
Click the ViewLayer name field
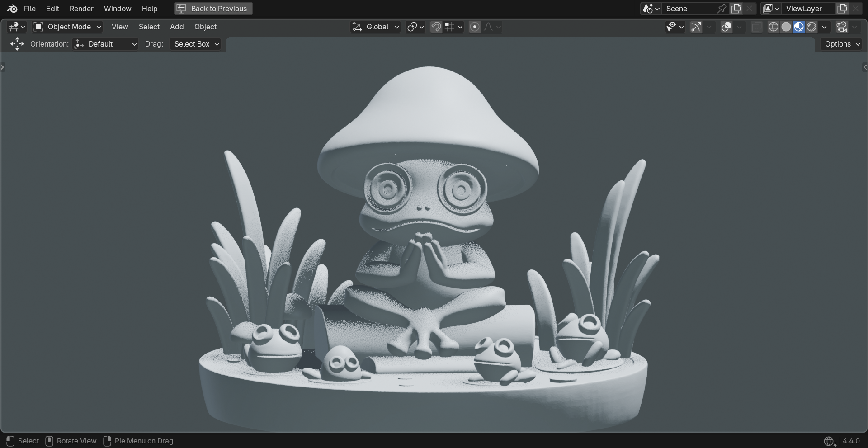[x=809, y=9]
